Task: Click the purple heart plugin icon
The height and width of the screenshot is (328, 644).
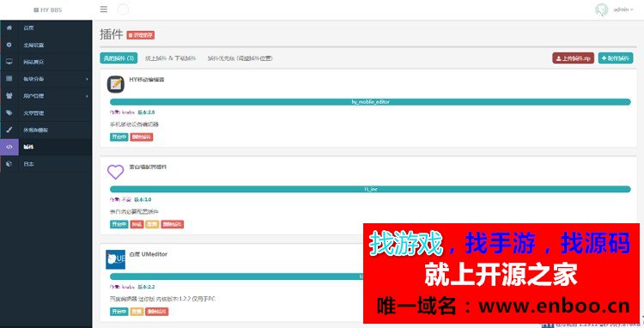Action: click(x=115, y=172)
